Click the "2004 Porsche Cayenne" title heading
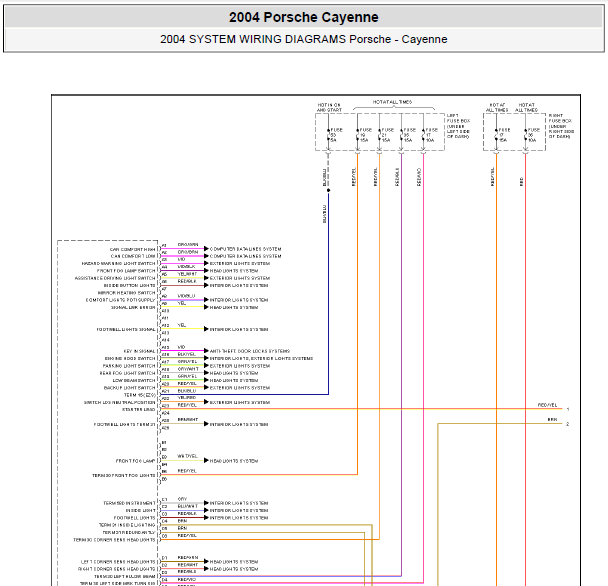The width and height of the screenshot is (608, 586). [x=303, y=17]
